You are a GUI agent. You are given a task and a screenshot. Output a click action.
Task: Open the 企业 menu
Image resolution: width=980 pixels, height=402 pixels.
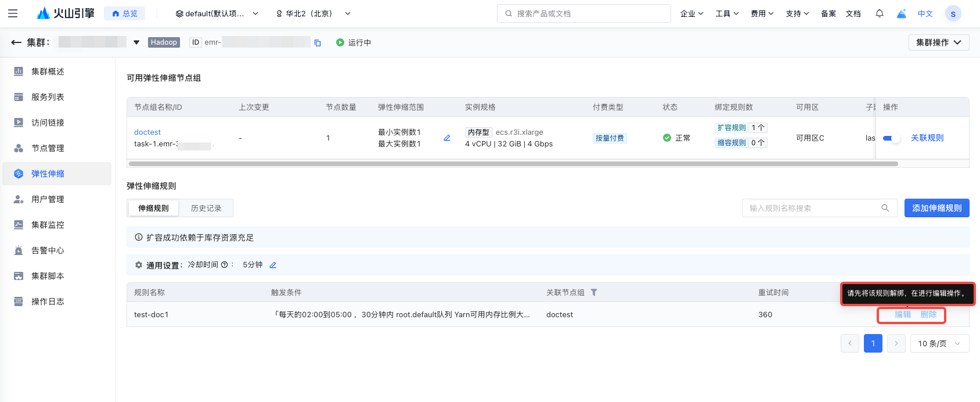[691, 13]
